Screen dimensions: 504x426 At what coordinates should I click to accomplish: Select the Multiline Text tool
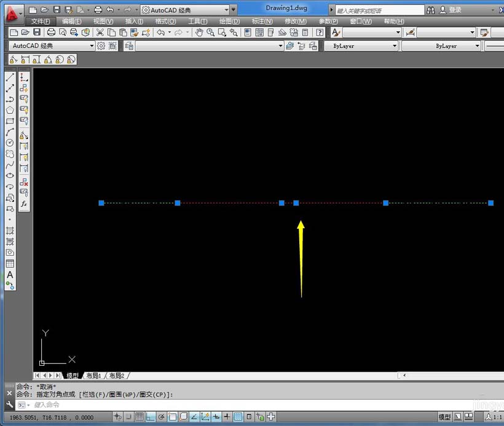10,275
